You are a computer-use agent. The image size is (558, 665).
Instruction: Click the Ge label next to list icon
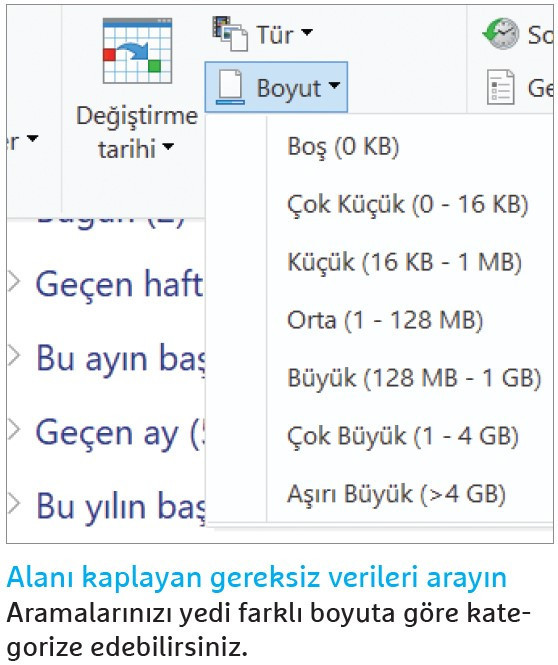(x=540, y=88)
